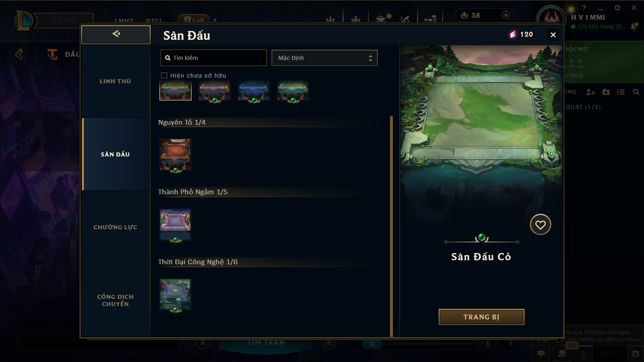Select the Thành Phố Ngầm arena thumbnail
The height and width of the screenshot is (362, 644).
tap(175, 224)
